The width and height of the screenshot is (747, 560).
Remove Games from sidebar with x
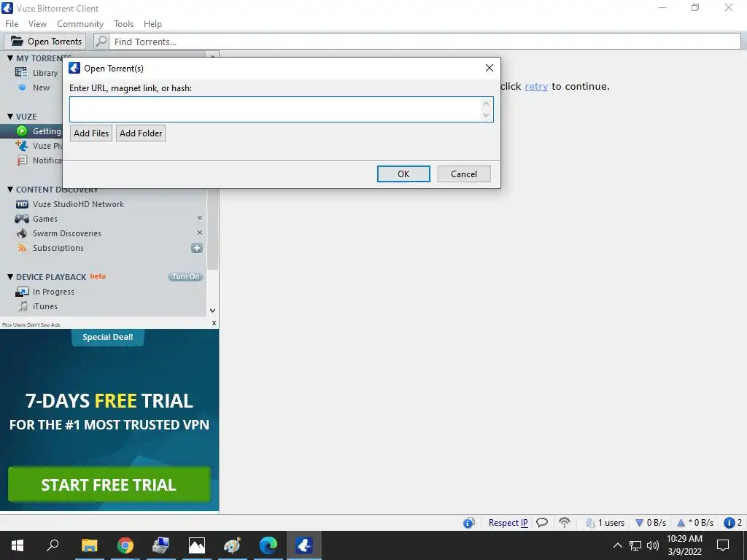pyautogui.click(x=200, y=218)
